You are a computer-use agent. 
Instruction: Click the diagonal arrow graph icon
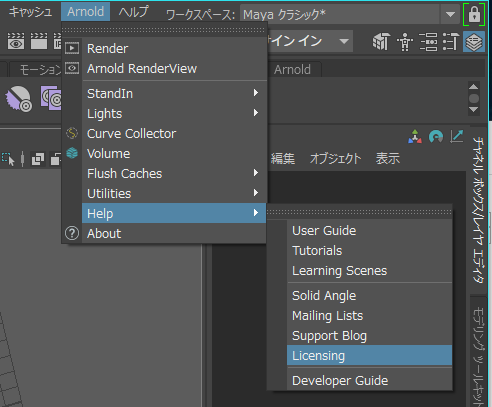pos(456,136)
